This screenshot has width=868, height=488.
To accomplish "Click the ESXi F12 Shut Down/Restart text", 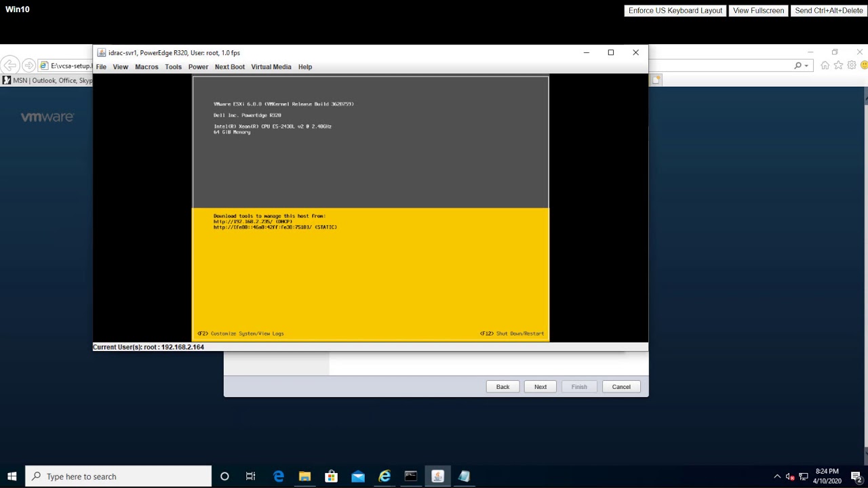I will pyautogui.click(x=512, y=333).
